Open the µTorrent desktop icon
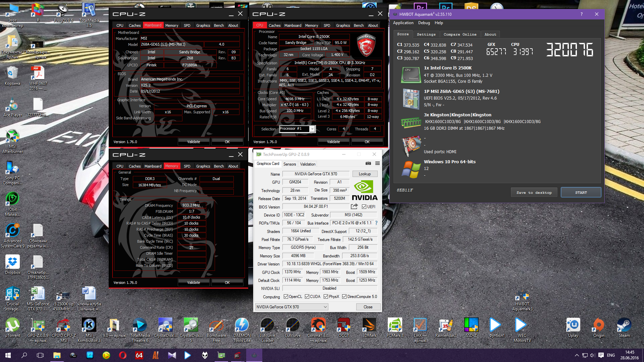Image resolution: width=644 pixels, height=362 pixels. [12, 327]
